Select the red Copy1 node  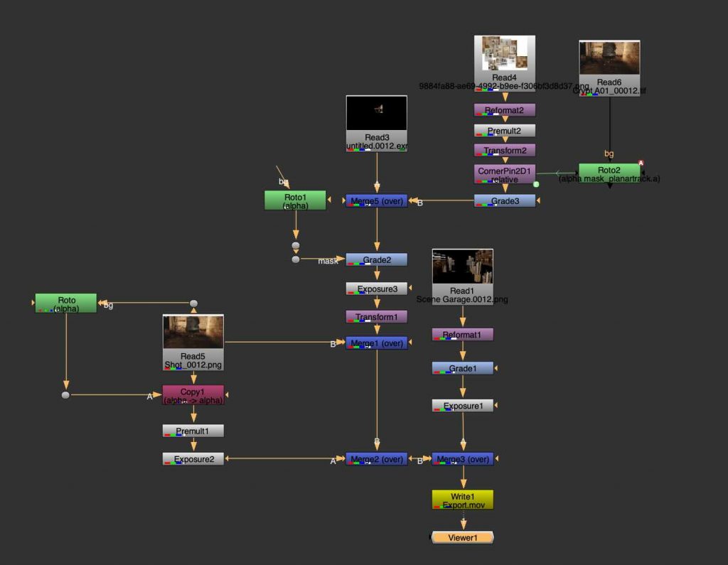click(193, 394)
